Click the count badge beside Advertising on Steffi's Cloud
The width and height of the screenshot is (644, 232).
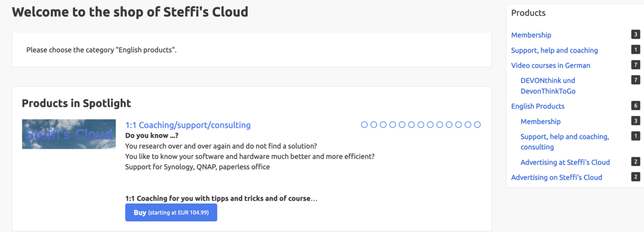coord(635,177)
